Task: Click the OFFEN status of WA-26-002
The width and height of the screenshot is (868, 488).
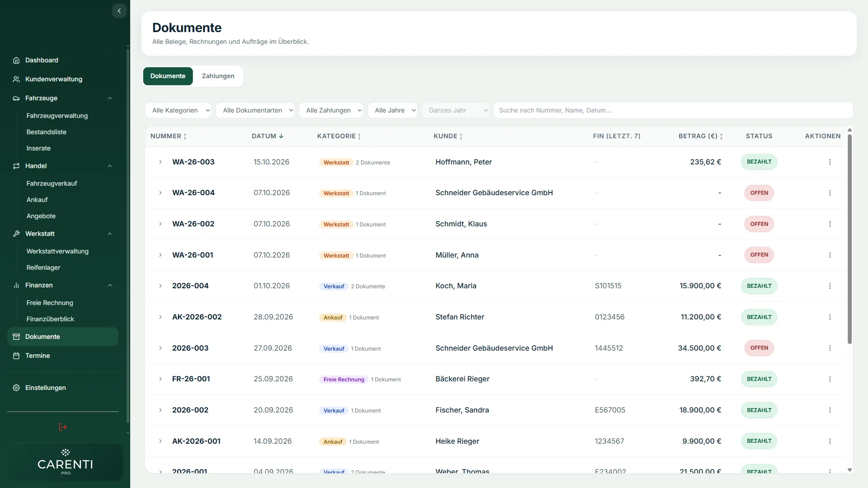Action: pos(759,224)
